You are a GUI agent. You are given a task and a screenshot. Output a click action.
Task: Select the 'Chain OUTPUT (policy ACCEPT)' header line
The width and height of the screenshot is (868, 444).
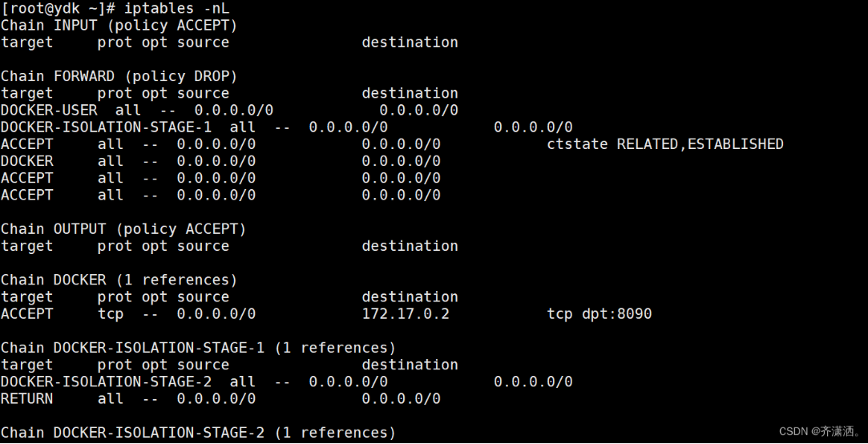(123, 229)
